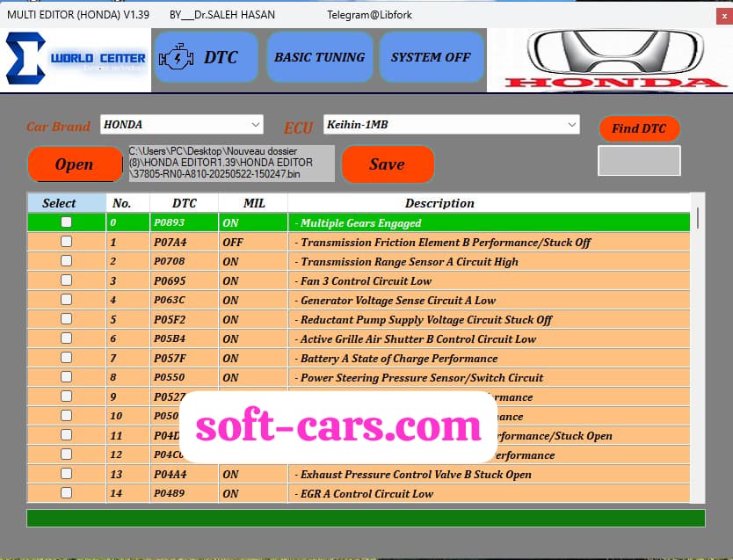The height and width of the screenshot is (560, 733).
Task: Click DTC code P063C
Action: pos(170,300)
